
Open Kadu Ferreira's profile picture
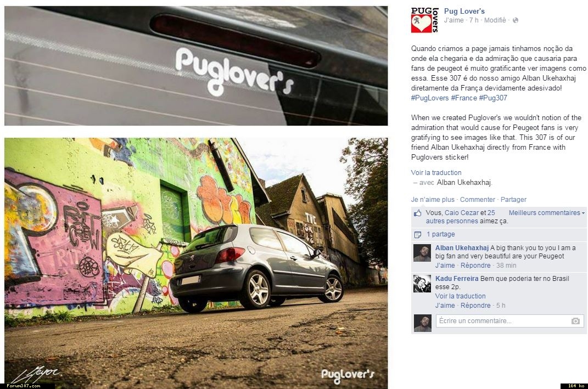(422, 284)
